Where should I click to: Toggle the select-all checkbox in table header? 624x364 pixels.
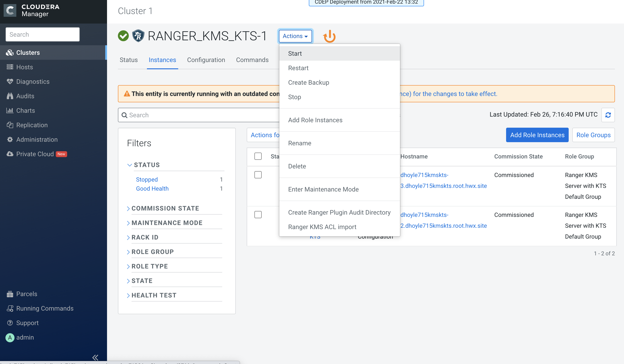tap(258, 156)
